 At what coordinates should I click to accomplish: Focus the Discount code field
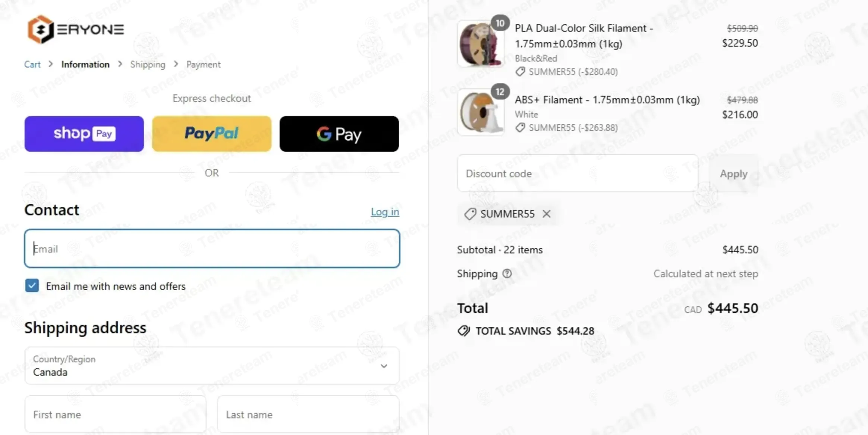[x=578, y=173]
